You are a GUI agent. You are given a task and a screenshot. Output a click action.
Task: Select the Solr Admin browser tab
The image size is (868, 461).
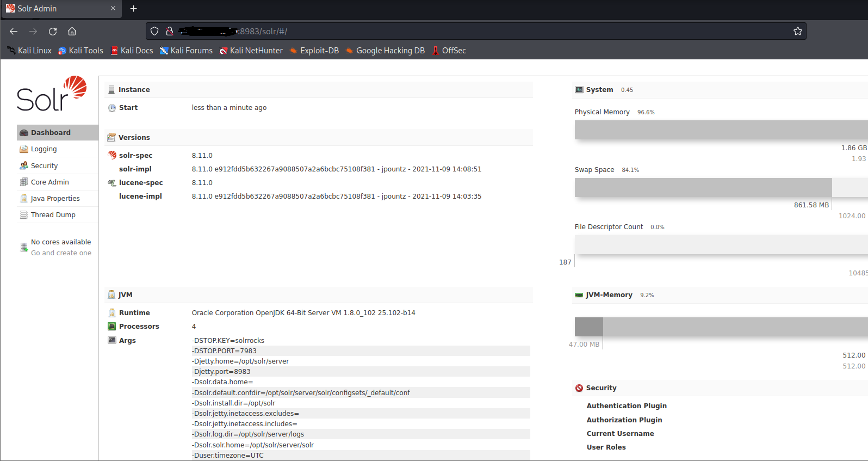tap(61, 9)
